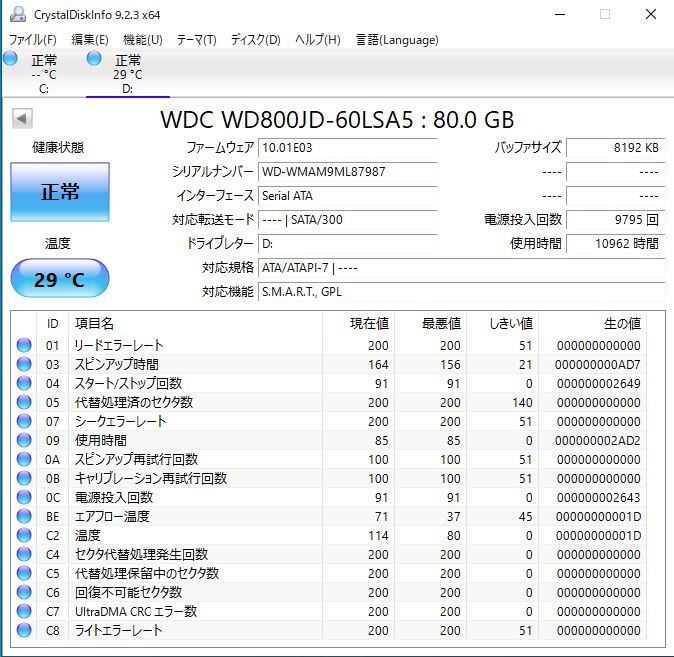Click the standard field ATA/ATAPI-7
The height and width of the screenshot is (657, 674).
[x=462, y=268]
